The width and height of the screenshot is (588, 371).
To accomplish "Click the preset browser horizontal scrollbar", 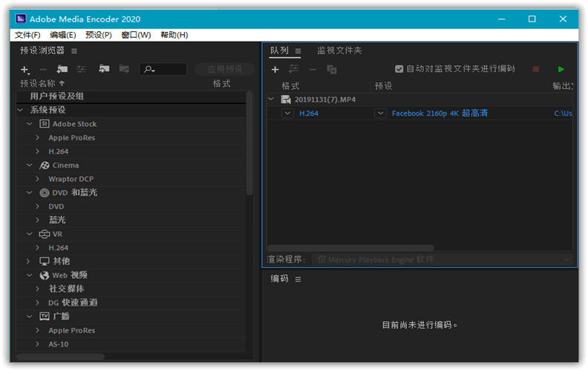I will click(x=60, y=356).
